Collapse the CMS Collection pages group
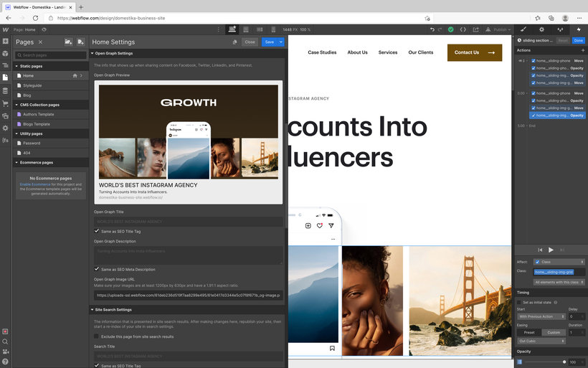588x368 pixels. (16, 105)
